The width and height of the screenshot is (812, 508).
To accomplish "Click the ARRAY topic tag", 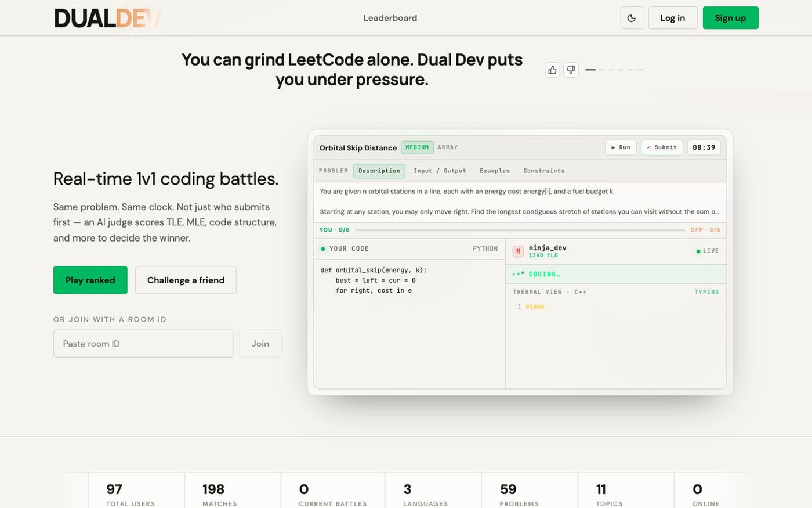I will pyautogui.click(x=448, y=147).
